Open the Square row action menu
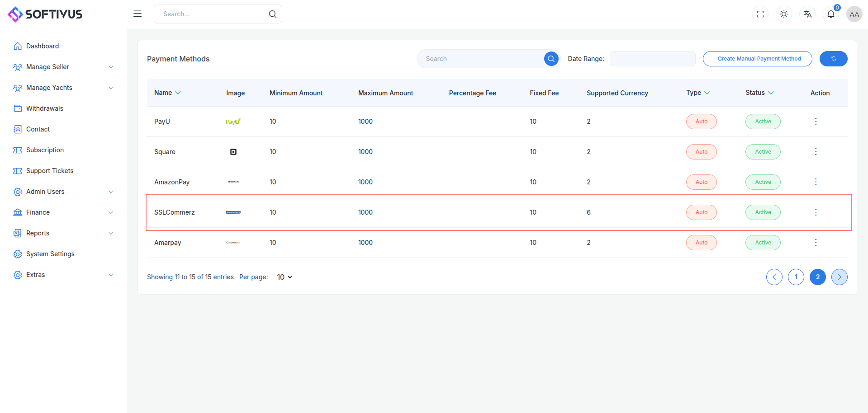Screen dimensions: 868x413 click(816, 152)
